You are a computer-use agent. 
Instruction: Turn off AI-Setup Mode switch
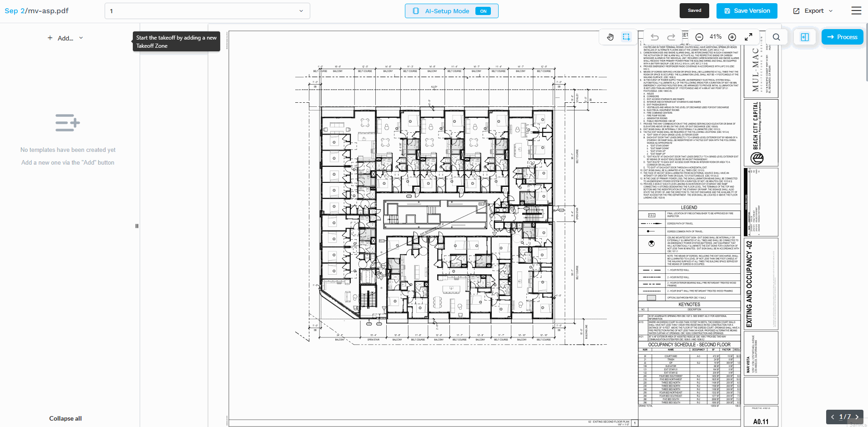click(483, 11)
